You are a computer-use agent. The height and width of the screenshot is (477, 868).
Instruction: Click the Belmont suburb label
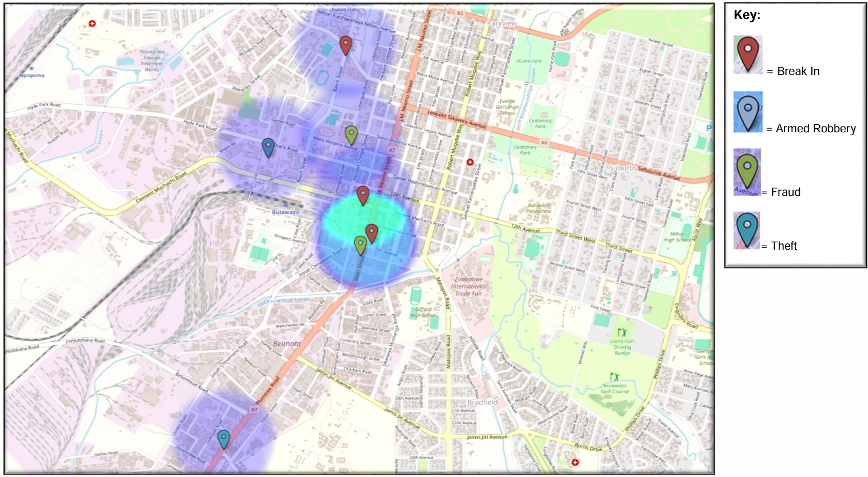[287, 344]
